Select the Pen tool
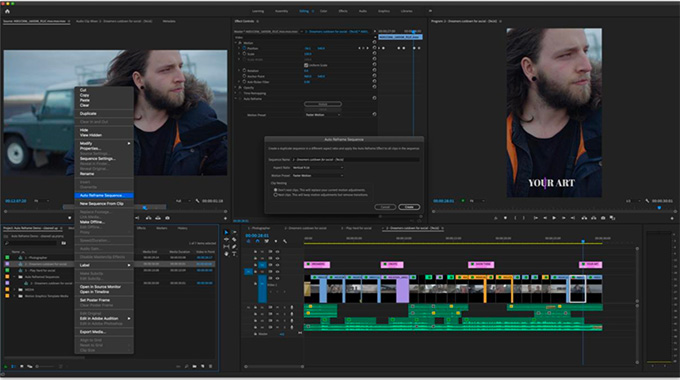Viewport: 680px width, 380px height. tap(234, 247)
